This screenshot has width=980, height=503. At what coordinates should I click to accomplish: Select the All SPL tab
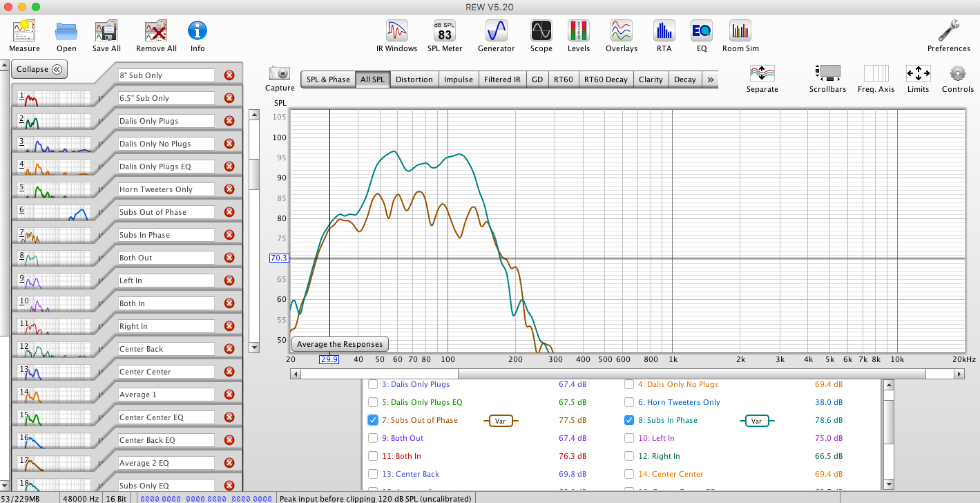click(373, 79)
